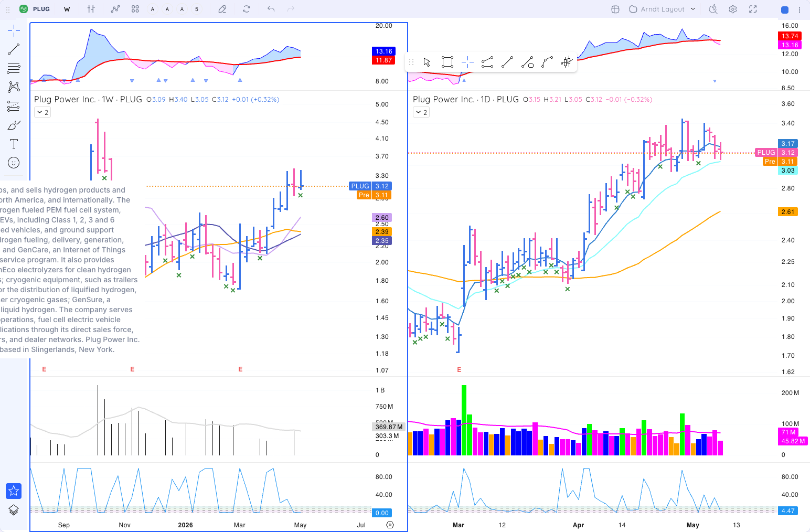This screenshot has height=532, width=810.
Task: Select the candlestick measure tool in floating toolbar
Action: [x=567, y=62]
